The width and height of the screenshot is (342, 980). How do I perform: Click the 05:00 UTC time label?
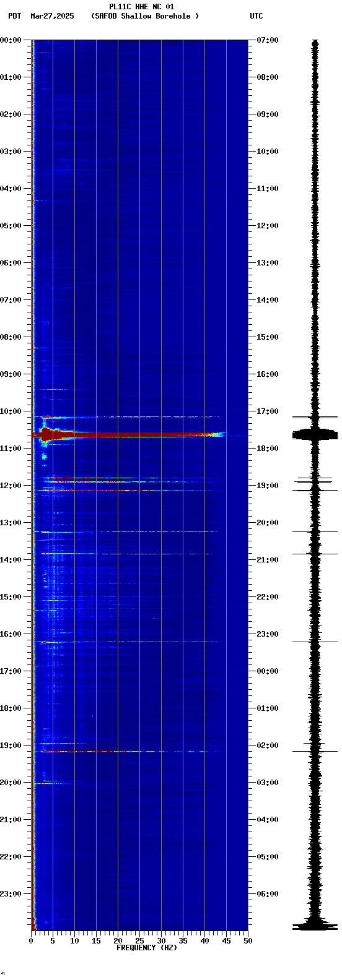(x=268, y=857)
